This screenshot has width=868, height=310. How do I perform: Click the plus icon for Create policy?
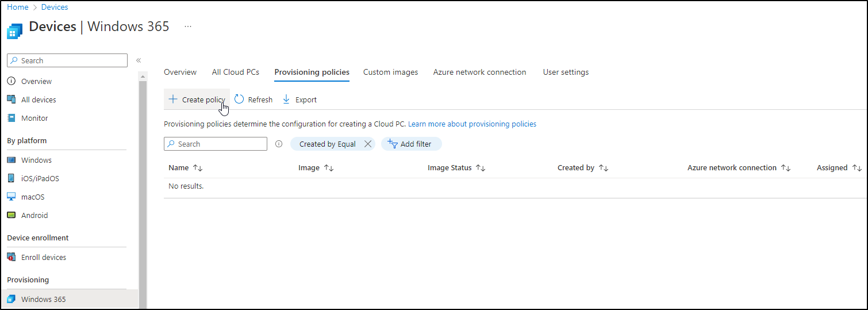click(173, 99)
